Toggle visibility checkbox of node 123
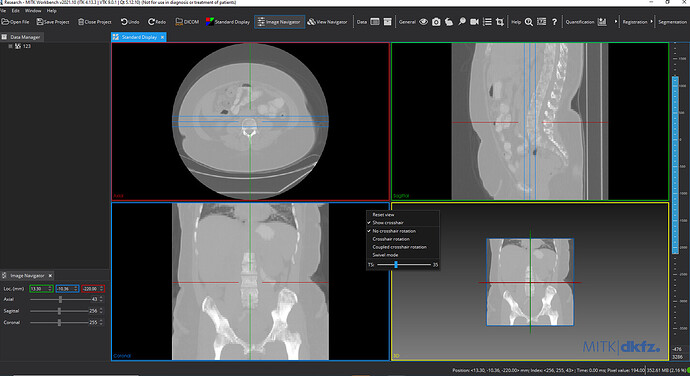 (x=10, y=46)
